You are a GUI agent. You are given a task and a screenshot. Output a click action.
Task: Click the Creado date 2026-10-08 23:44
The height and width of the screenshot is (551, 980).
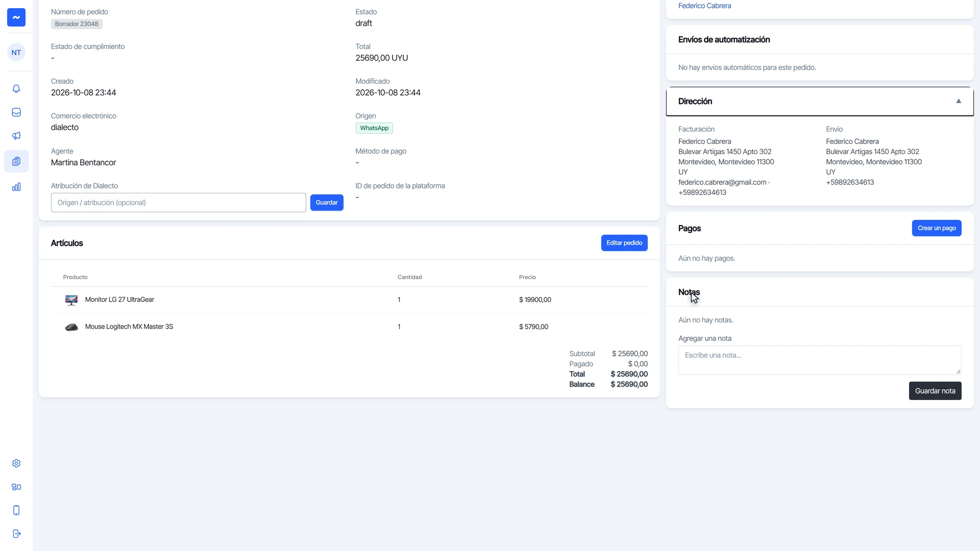tap(84, 93)
